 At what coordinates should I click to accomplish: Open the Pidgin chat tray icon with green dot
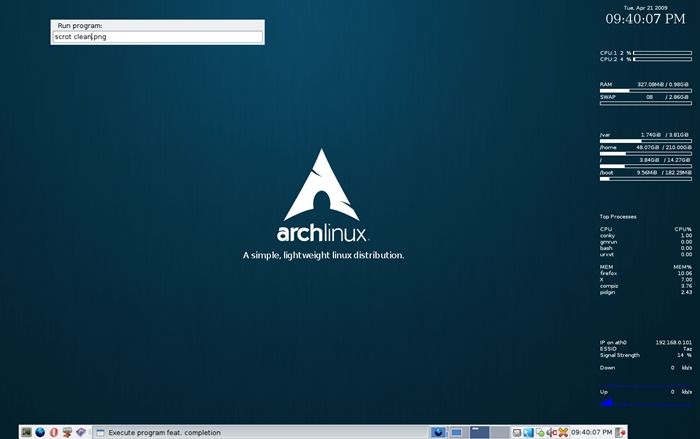540,432
